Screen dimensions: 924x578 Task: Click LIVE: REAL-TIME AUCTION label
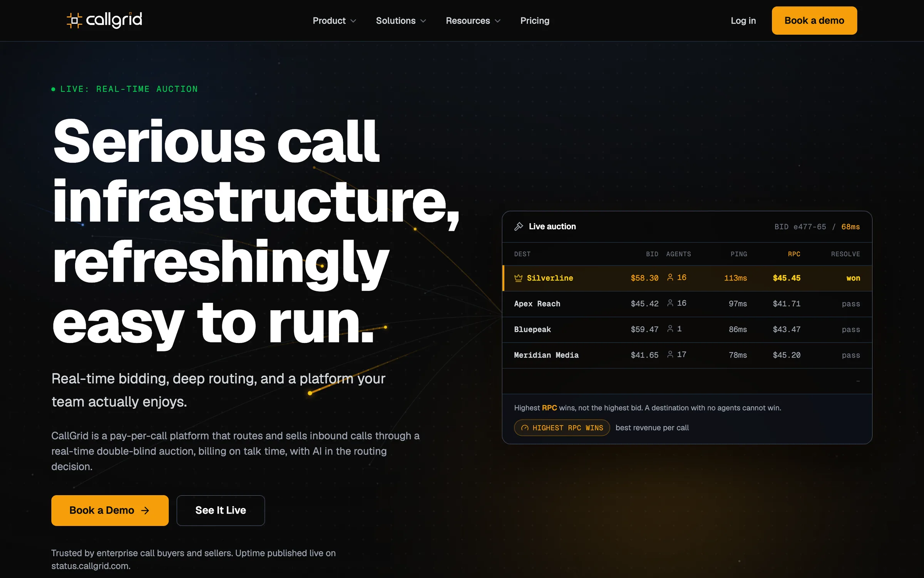[129, 89]
